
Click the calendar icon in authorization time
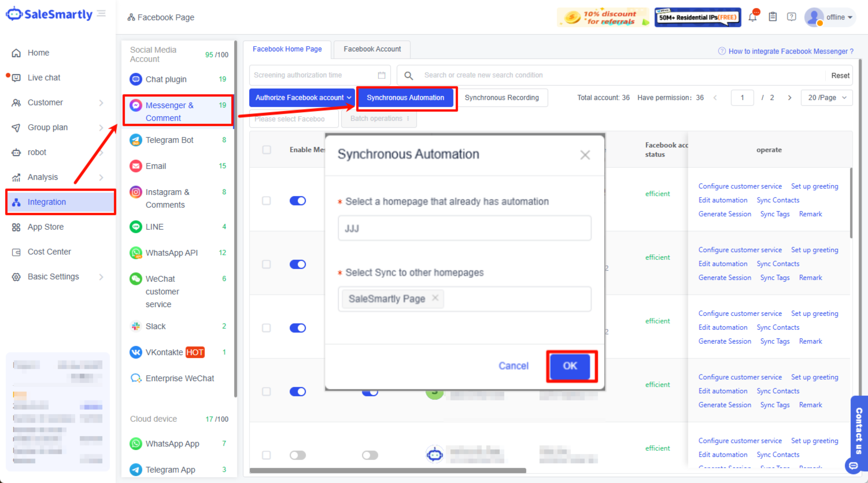click(x=381, y=75)
